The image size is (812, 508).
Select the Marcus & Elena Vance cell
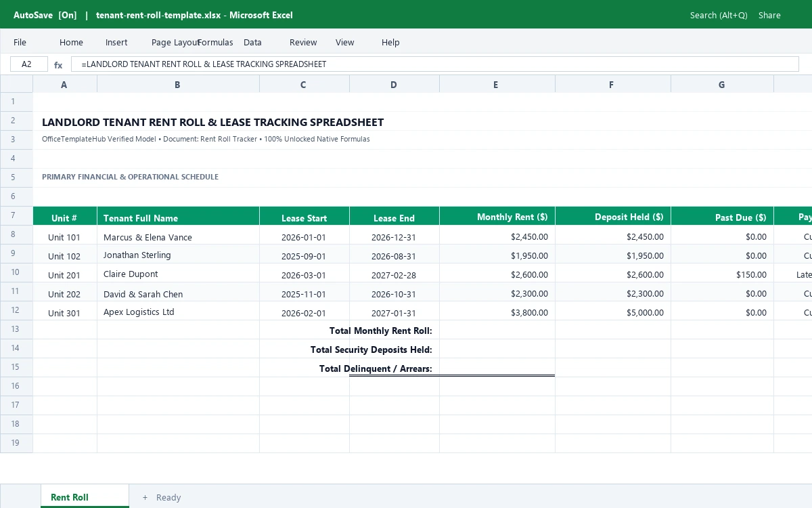(178, 235)
